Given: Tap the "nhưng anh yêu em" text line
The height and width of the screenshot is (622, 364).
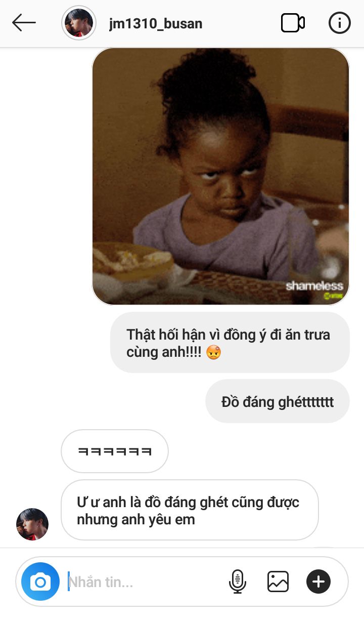Looking at the screenshot, I should (136, 519).
